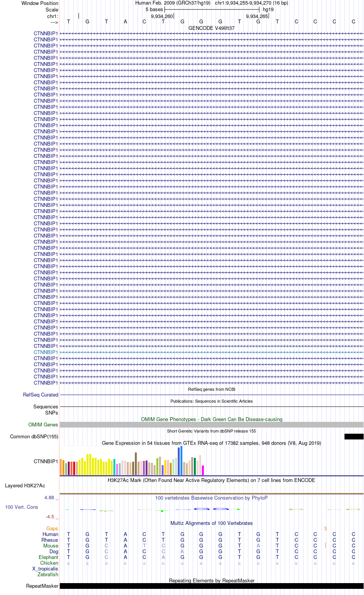Open the GTEx Gene Expression track title
This screenshot has width=364, height=595.
click(212, 443)
